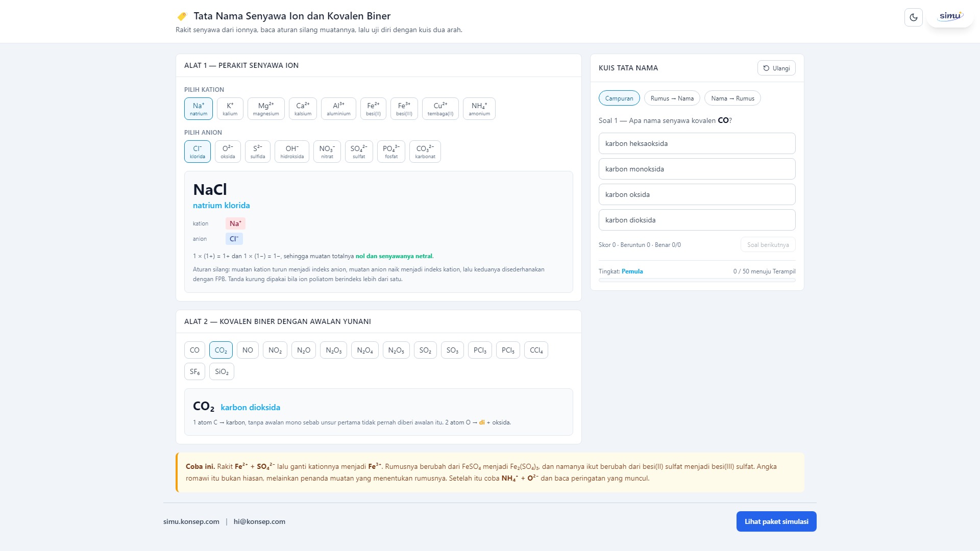Show the N₂O₅ covalent compound

tap(396, 350)
